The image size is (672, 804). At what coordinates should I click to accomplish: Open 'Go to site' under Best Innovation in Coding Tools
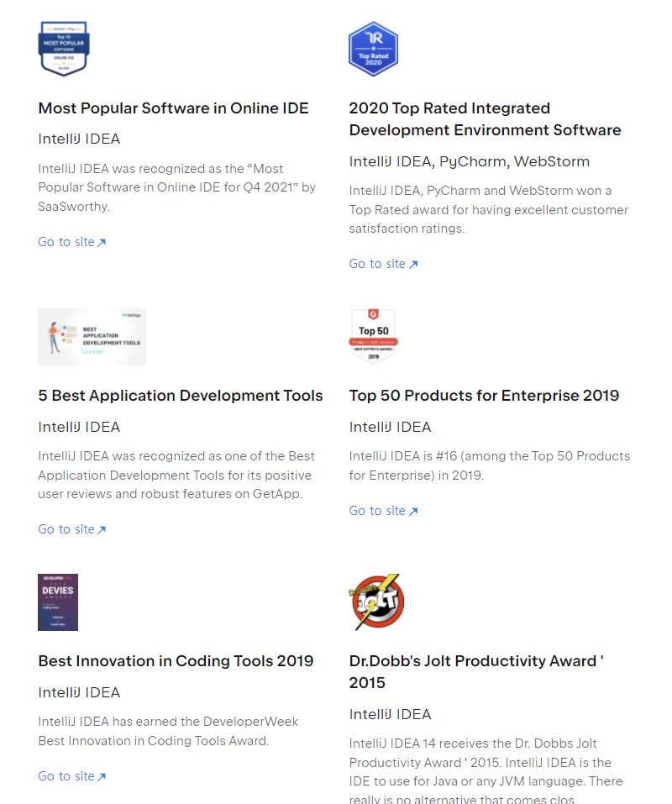point(71,776)
